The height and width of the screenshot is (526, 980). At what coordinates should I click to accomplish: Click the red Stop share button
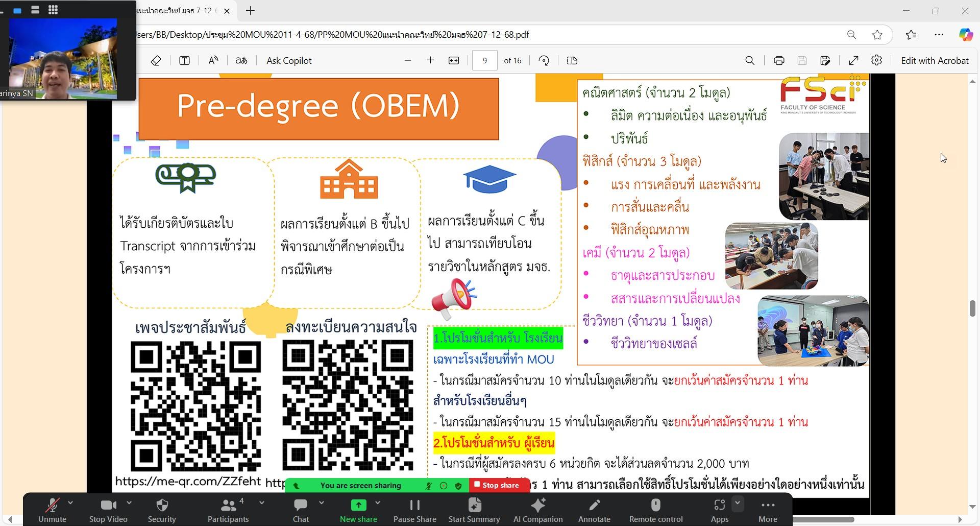coord(497,485)
